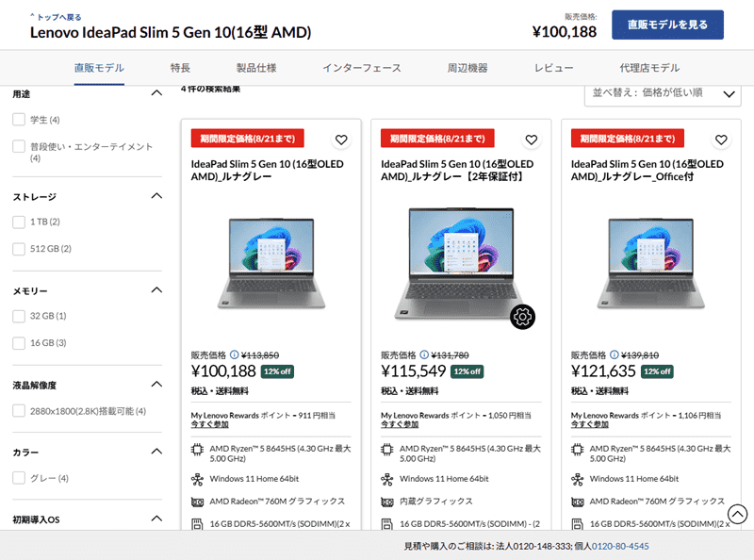Click price info icon next to ¥113,850

(x=234, y=354)
